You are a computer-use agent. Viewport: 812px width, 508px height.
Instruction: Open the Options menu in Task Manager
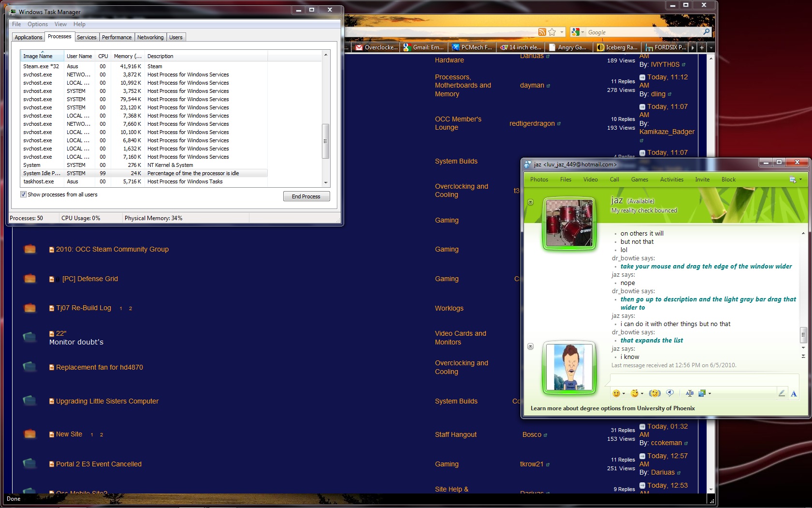(x=37, y=24)
